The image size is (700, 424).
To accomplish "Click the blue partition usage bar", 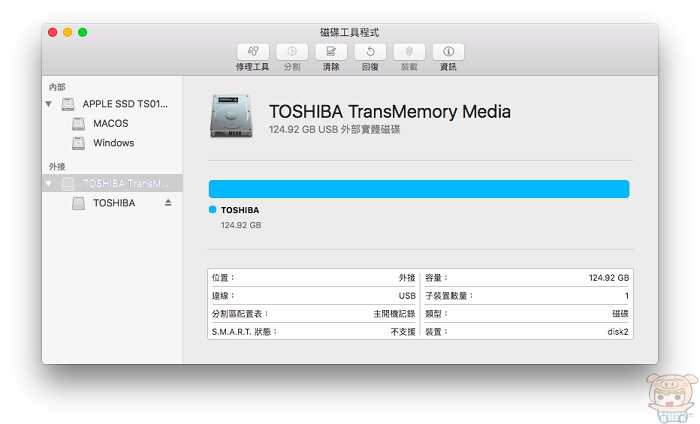I will tap(418, 189).
